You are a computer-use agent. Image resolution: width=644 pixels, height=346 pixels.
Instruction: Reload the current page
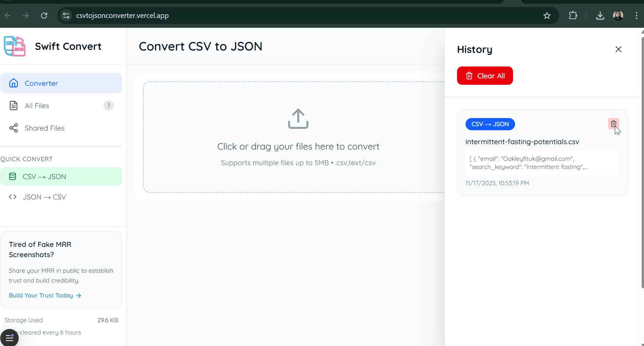click(44, 16)
